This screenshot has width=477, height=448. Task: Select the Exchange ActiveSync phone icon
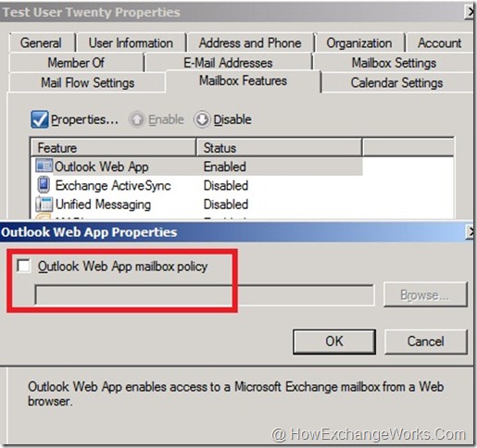point(44,185)
